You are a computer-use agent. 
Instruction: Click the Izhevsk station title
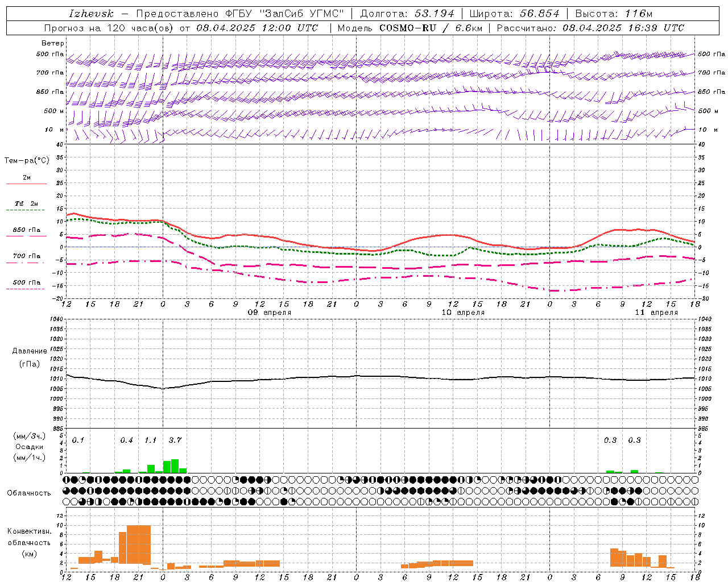point(90,14)
